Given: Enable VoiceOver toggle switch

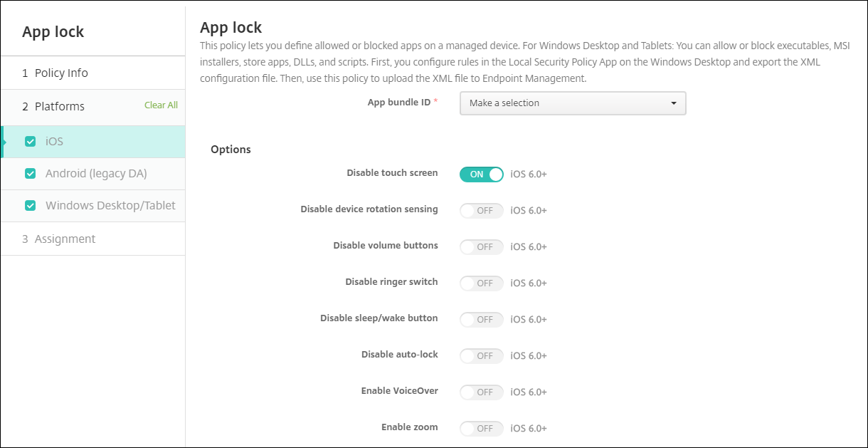Looking at the screenshot, I should coord(482,392).
